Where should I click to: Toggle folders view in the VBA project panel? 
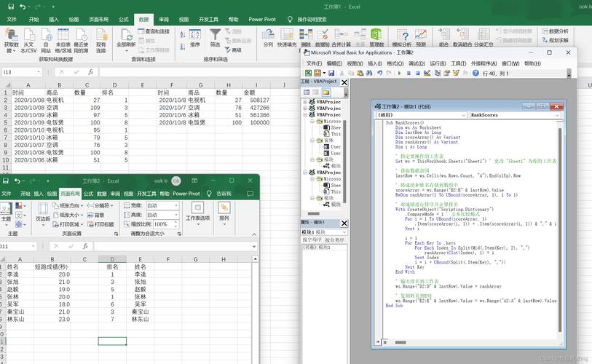[x=325, y=92]
